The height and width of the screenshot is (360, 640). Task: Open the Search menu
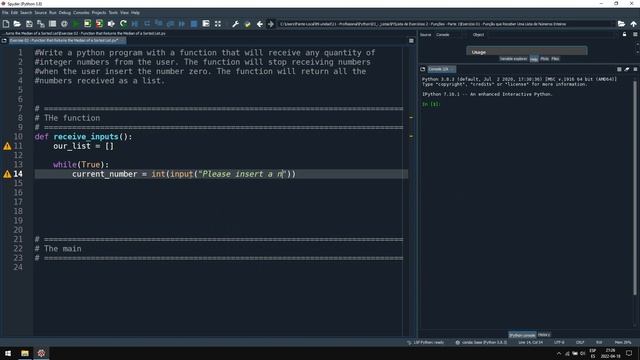click(x=26, y=13)
